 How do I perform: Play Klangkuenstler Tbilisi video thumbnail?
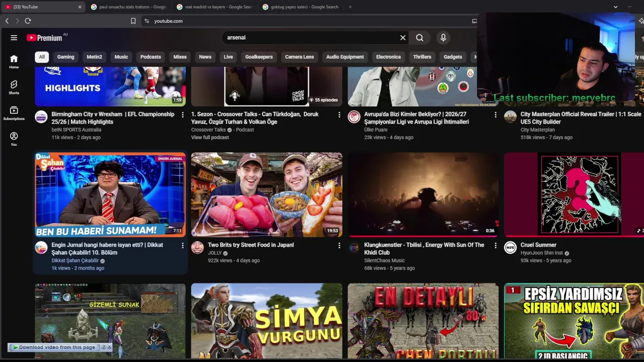click(423, 195)
